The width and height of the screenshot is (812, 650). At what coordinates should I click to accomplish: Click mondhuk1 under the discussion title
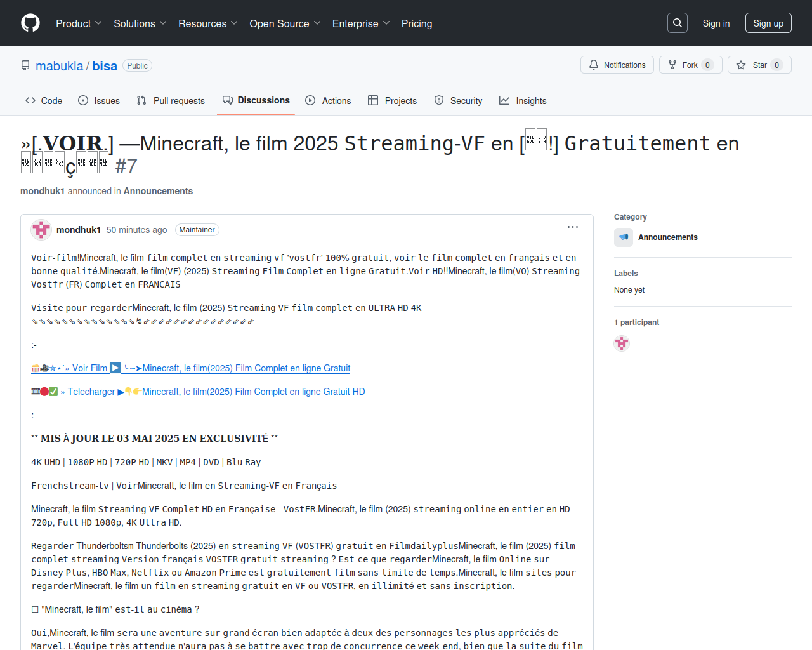click(43, 191)
